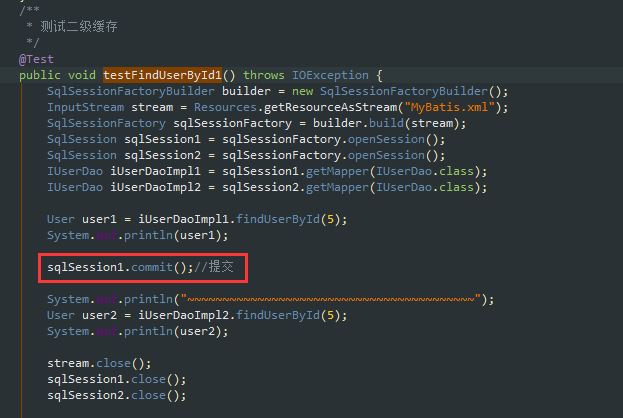Click the throws keyword
Image resolution: width=623 pixels, height=418 pixels.
click(x=264, y=75)
